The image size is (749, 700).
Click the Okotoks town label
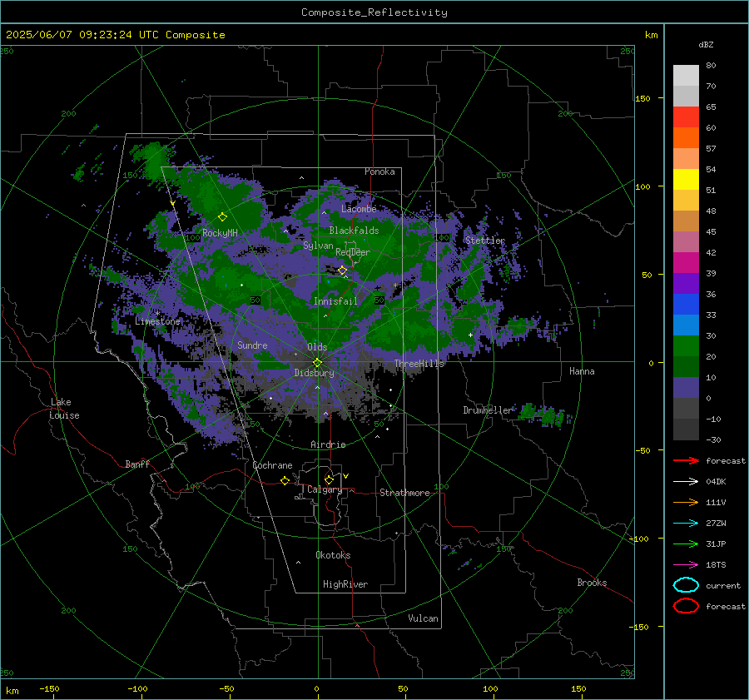tap(333, 555)
